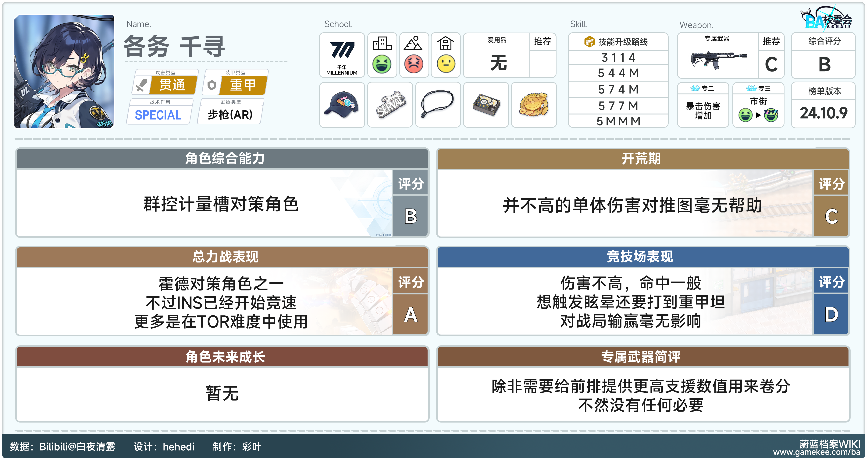Click the exclusive weapon 推荐 C rating
The width and height of the screenshot is (868, 460).
coord(771,64)
